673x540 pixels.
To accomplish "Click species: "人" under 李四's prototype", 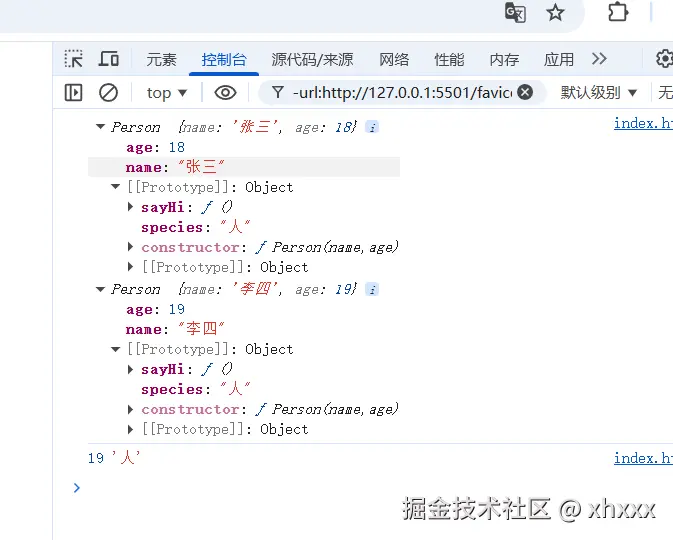I will click(x=196, y=389).
